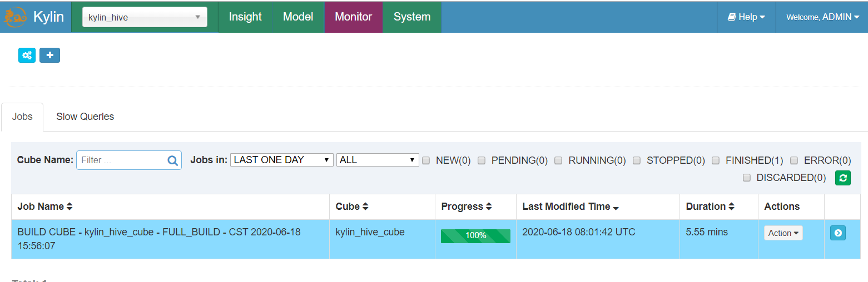This screenshot has width=868, height=282.
Task: Open the ALL job type dropdown
Action: coord(378,160)
